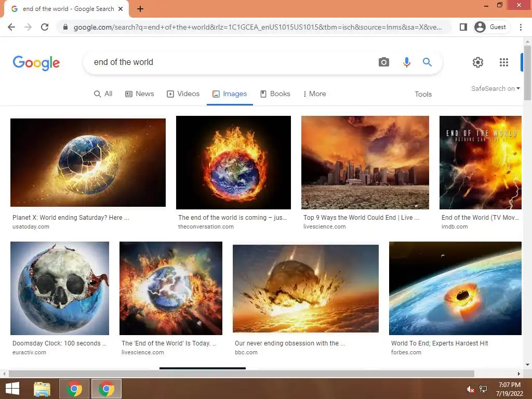Open Chrome three-dot menu
The width and height of the screenshot is (532, 399).
point(521,27)
